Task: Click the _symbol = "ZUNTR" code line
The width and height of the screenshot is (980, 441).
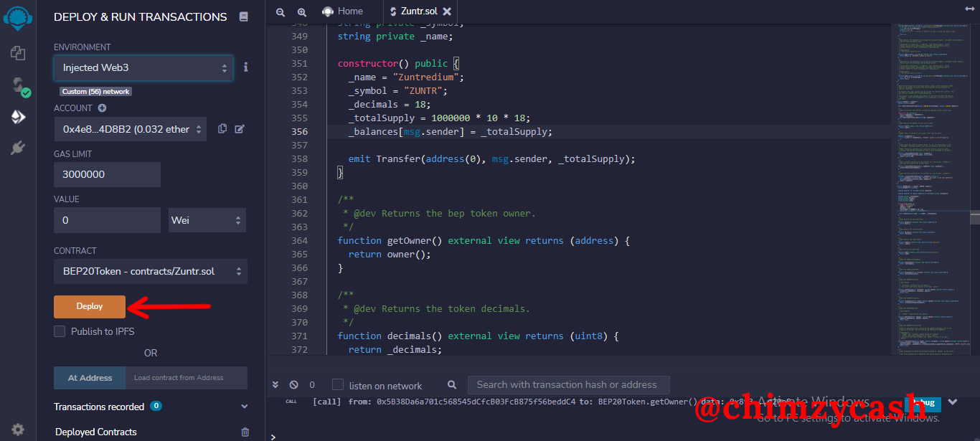Action: 398,91
